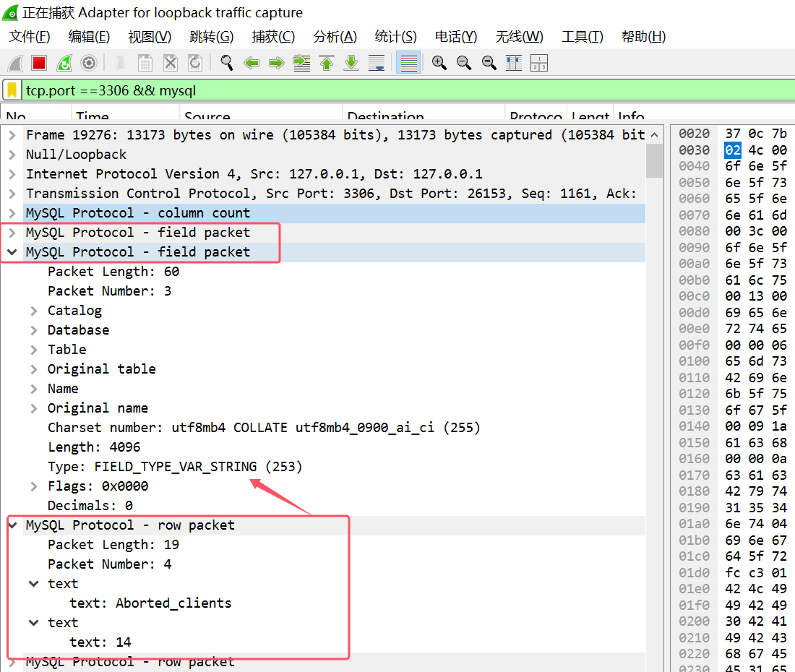Open the 视图(V) menu

[x=150, y=36]
